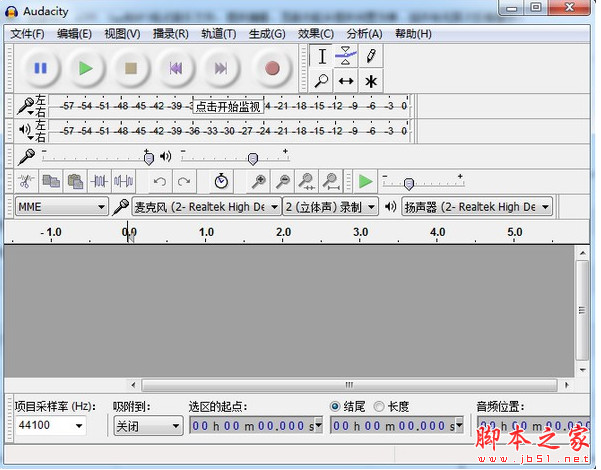Select the Envelope tool
This screenshot has width=601, height=470.
346,56
